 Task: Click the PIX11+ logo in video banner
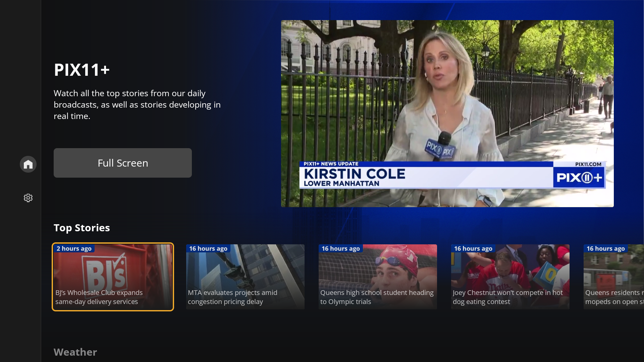tap(579, 178)
